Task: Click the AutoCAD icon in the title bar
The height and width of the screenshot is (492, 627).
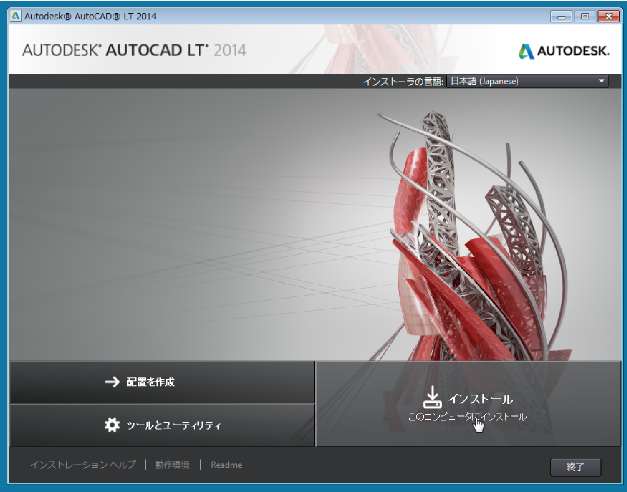Action: pyautogui.click(x=16, y=16)
